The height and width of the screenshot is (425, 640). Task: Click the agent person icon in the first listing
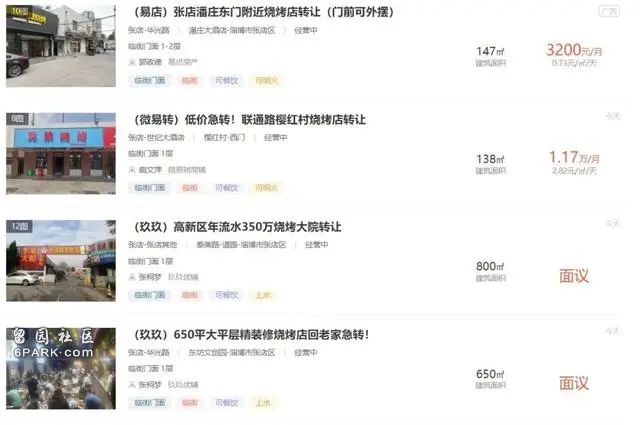tap(132, 62)
